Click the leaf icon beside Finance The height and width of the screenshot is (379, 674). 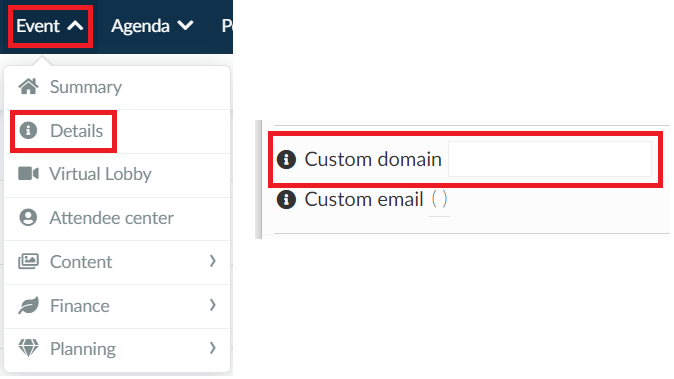pos(28,306)
